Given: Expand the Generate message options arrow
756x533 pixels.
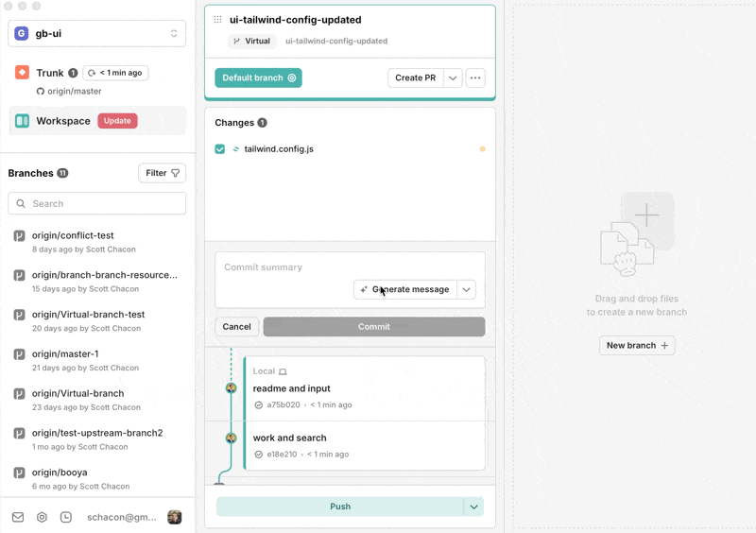Looking at the screenshot, I should click(466, 289).
